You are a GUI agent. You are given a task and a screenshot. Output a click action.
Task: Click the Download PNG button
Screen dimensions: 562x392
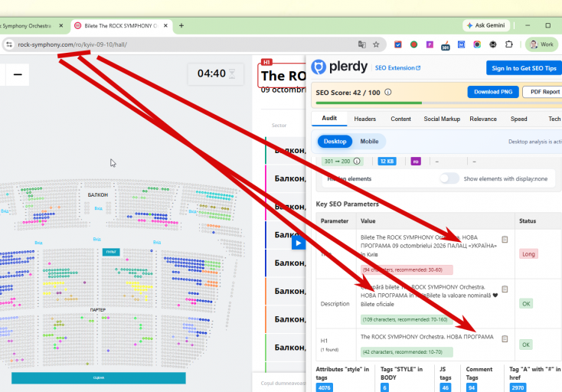coord(493,92)
